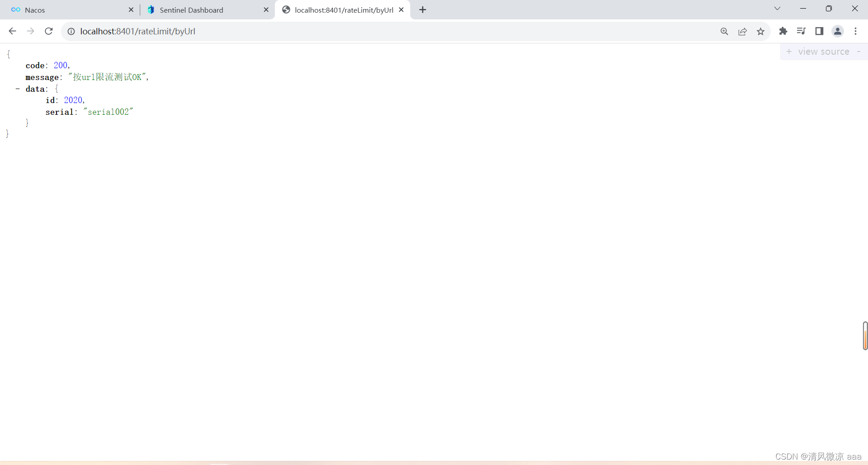Click the view source button
Screen dimensions: 868x465
point(824,52)
